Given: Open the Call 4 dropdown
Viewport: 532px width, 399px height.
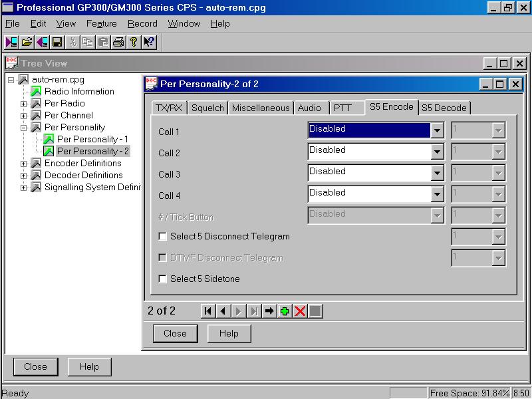Looking at the screenshot, I should click(437, 194).
